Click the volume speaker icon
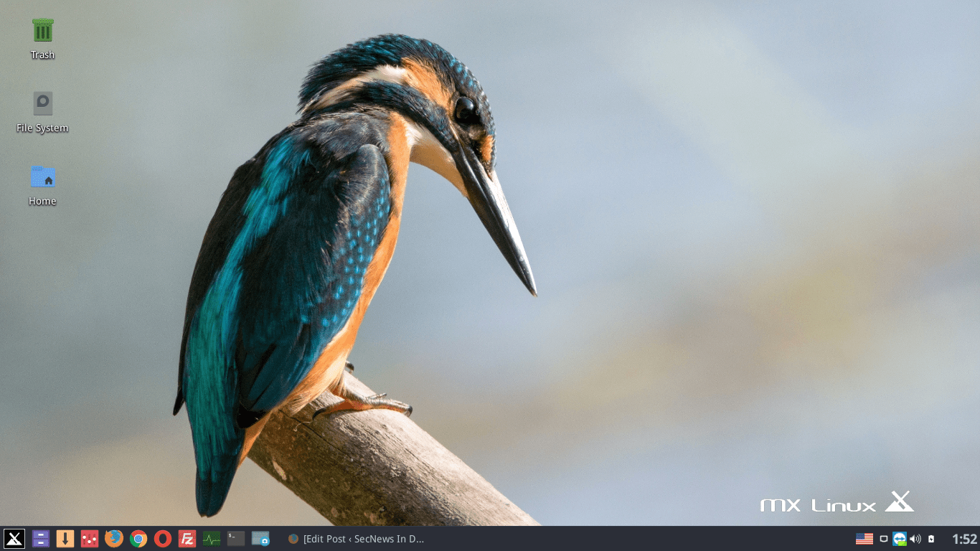The image size is (980, 551). [915, 539]
